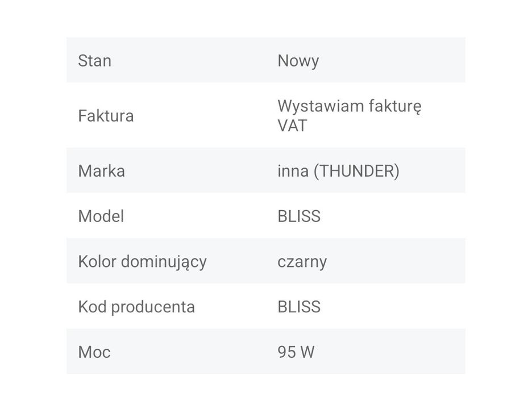Select the Nowy condition value
This screenshot has height=397, width=532.
298,61
